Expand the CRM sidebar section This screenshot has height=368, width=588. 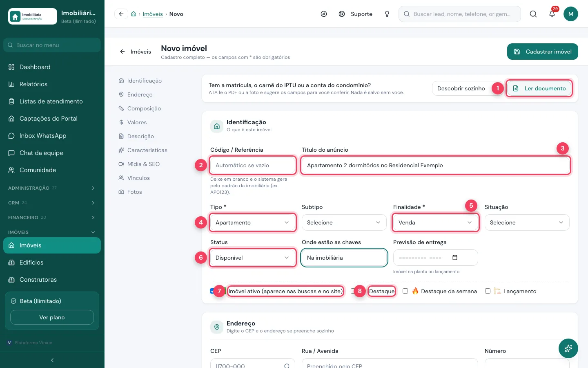point(52,203)
